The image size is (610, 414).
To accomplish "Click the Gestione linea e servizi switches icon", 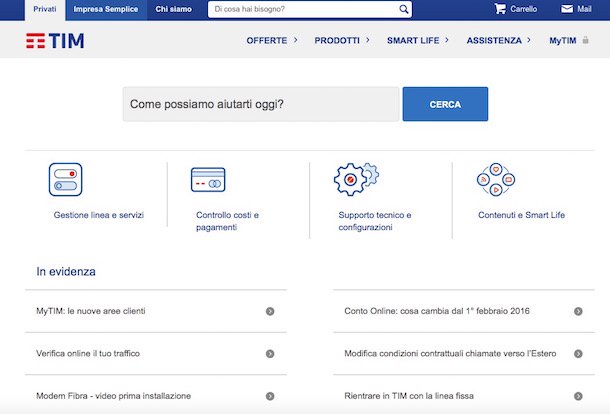I will [x=65, y=179].
